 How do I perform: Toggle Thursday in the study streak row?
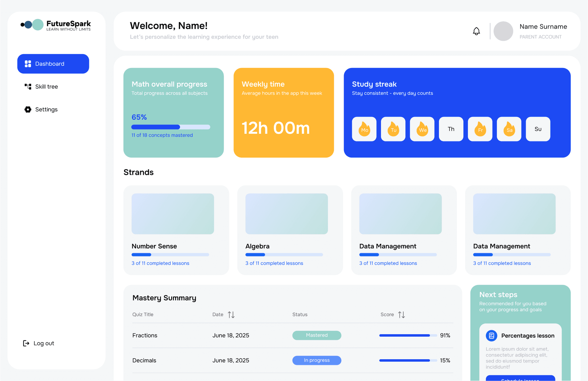[451, 129]
